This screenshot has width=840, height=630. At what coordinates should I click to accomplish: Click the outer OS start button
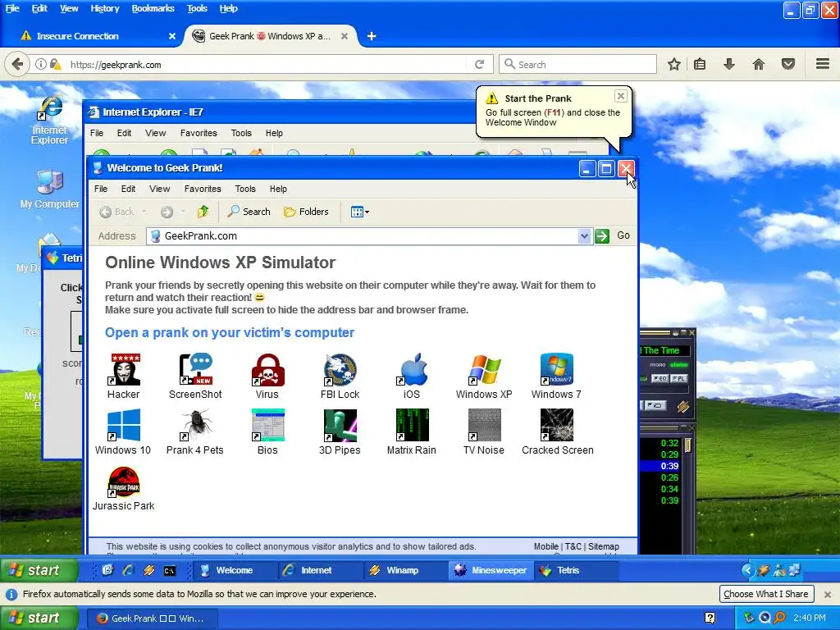tap(39, 618)
